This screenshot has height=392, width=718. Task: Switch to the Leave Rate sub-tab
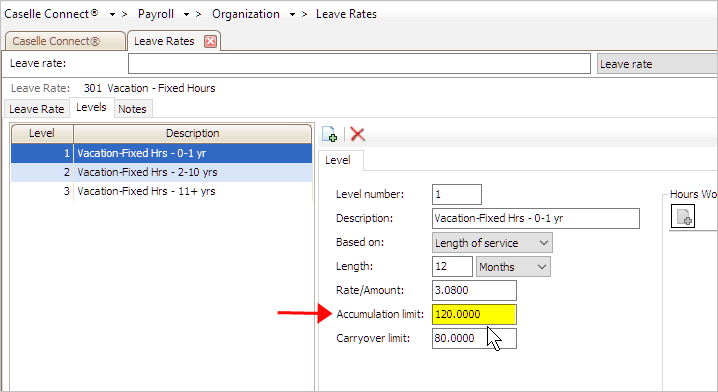37,109
